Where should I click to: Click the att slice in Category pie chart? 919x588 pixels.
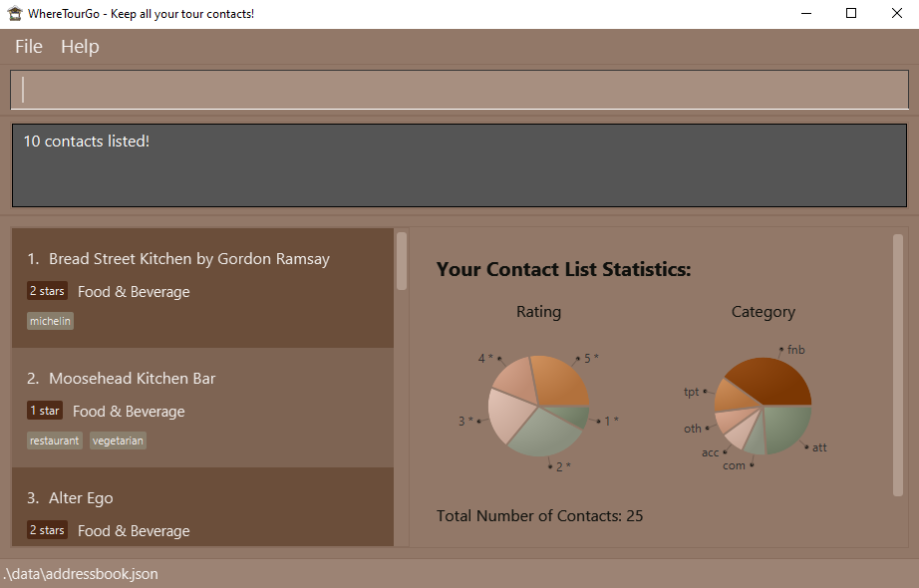[x=787, y=426]
